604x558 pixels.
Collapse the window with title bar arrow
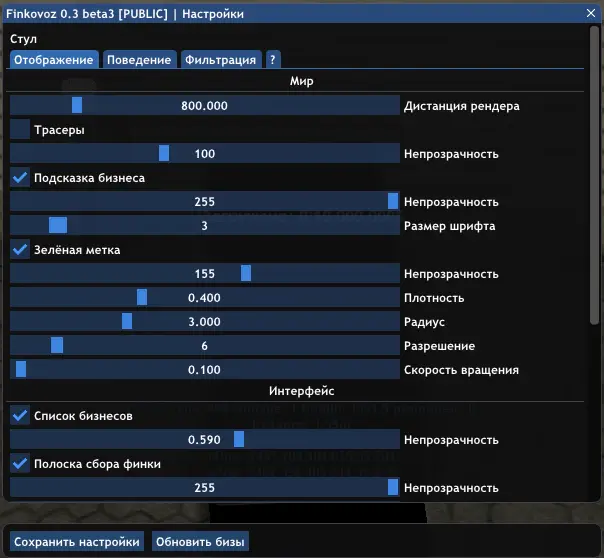tap(591, 14)
